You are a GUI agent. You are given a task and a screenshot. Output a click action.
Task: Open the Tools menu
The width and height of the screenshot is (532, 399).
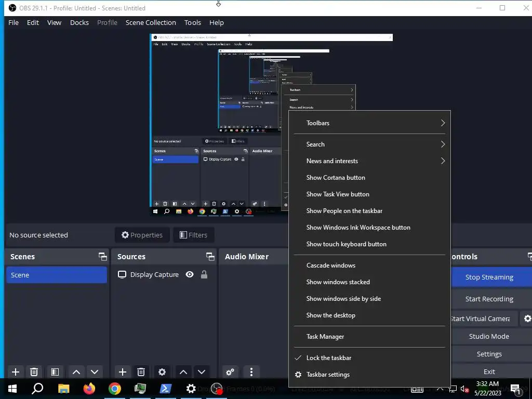coord(193,23)
